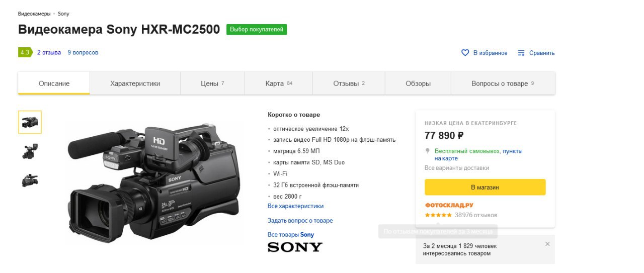
Task: Click the Задать вопрос о товаре link
Action: tap(300, 221)
